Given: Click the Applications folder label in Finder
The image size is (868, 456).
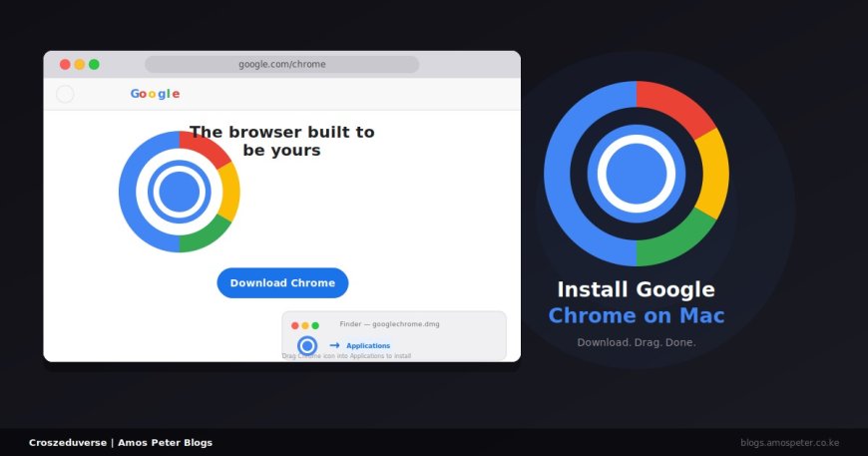Looking at the screenshot, I should 368,346.
